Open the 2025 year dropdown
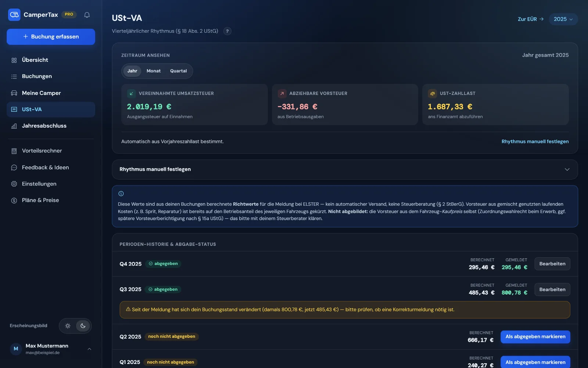 563,19
